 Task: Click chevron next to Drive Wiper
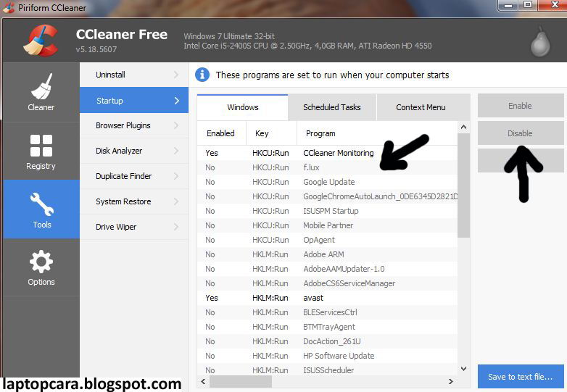point(176,227)
